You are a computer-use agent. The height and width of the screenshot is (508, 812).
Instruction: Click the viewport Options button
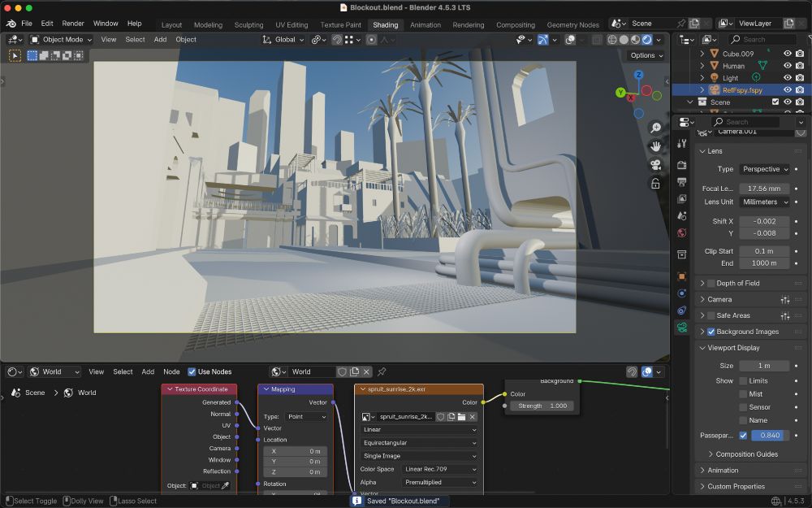[x=646, y=55]
